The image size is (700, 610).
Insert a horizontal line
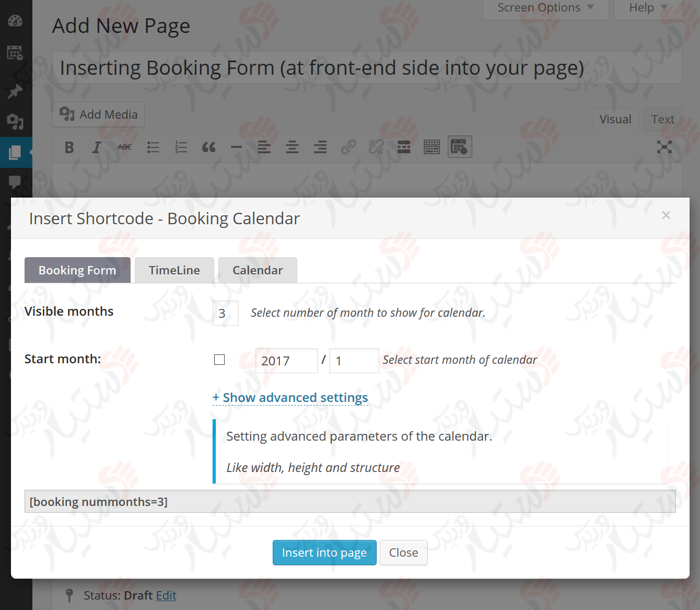tap(237, 147)
